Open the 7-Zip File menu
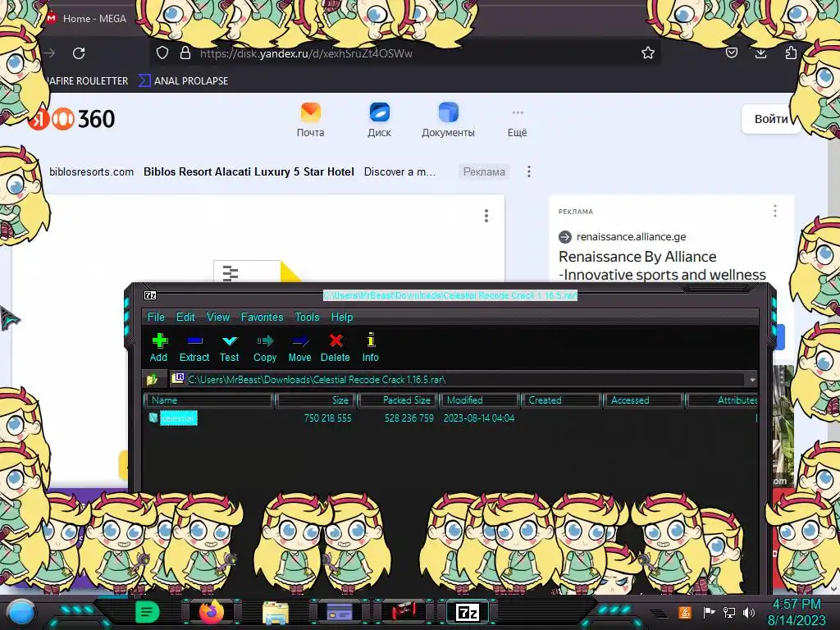 [x=156, y=317]
